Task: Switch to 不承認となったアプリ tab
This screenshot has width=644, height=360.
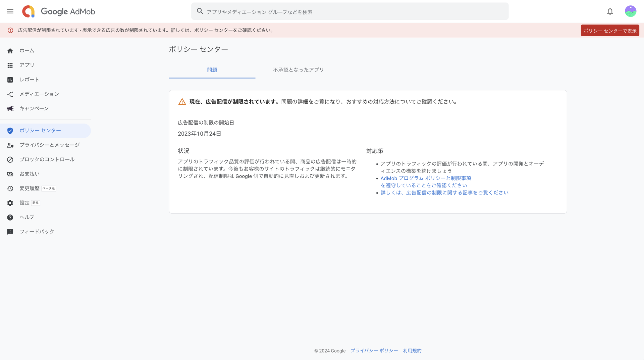Action: click(x=299, y=70)
